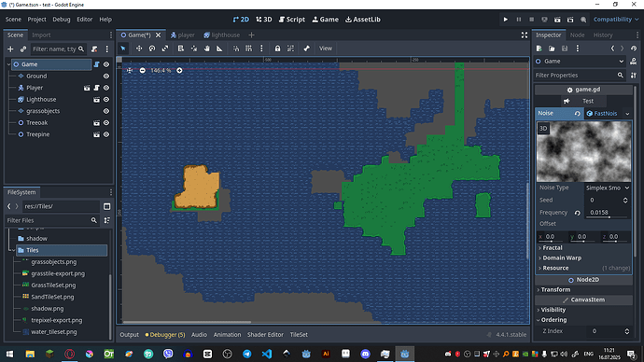Image resolution: width=644 pixels, height=362 pixels.
Task: Add a new child node with plus icon
Action: pos(10,49)
